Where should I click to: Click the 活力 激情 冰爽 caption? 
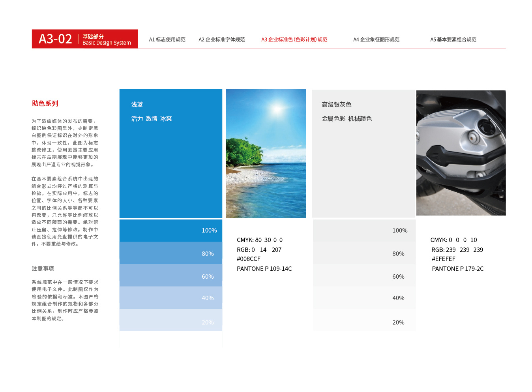(x=152, y=119)
